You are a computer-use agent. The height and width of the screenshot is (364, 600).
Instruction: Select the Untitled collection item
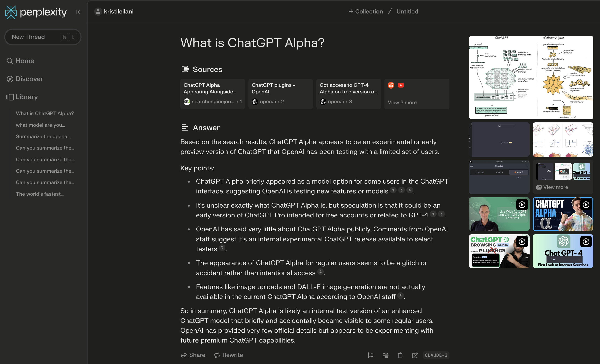click(x=407, y=11)
